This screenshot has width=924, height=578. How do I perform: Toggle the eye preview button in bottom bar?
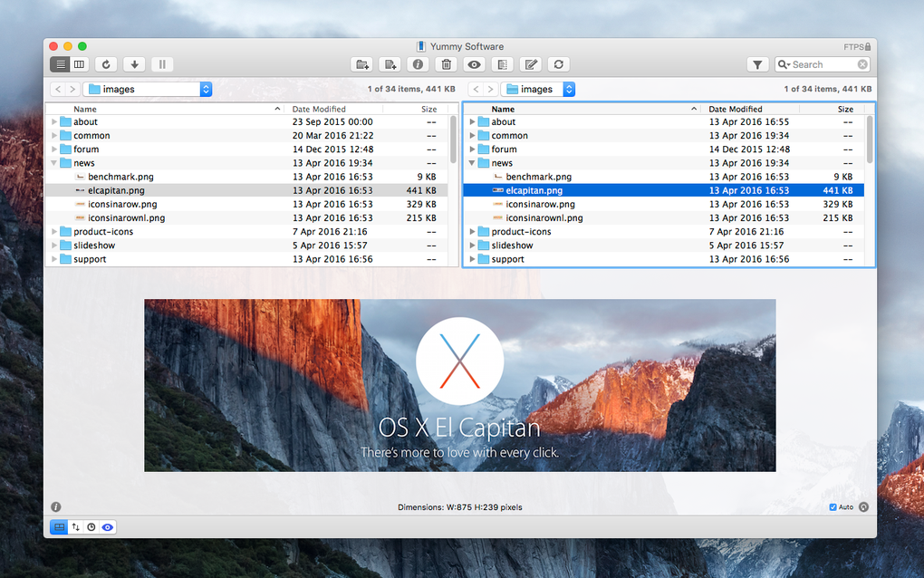coord(107,526)
